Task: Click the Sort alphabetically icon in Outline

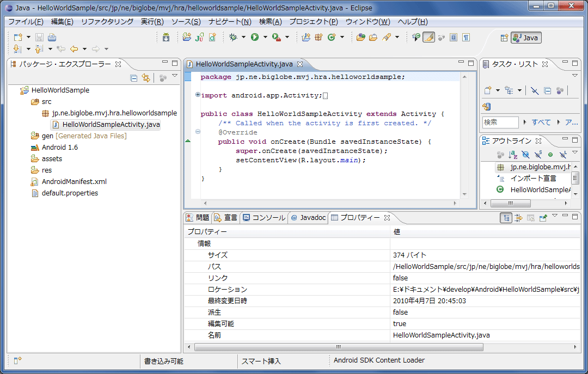Action: [513, 155]
